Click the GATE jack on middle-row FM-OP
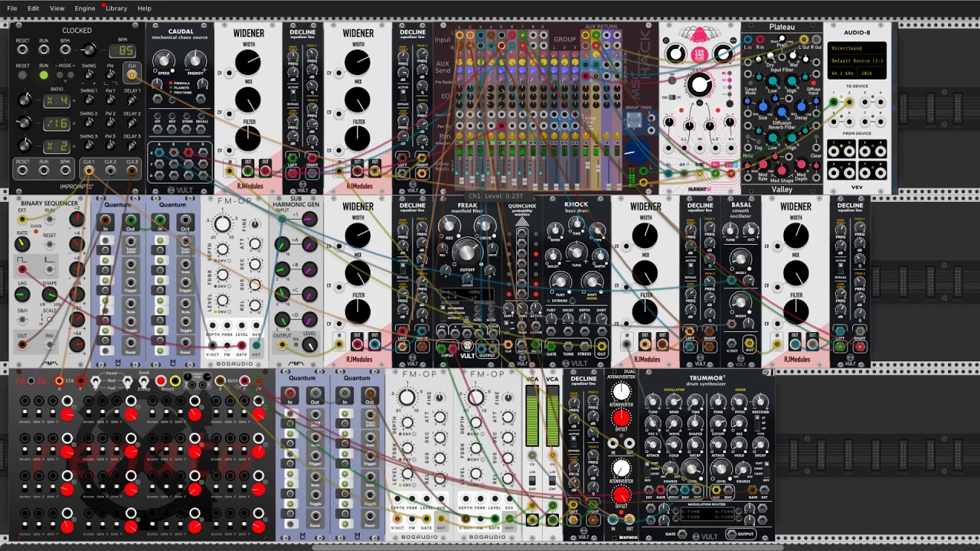 pyautogui.click(x=241, y=345)
